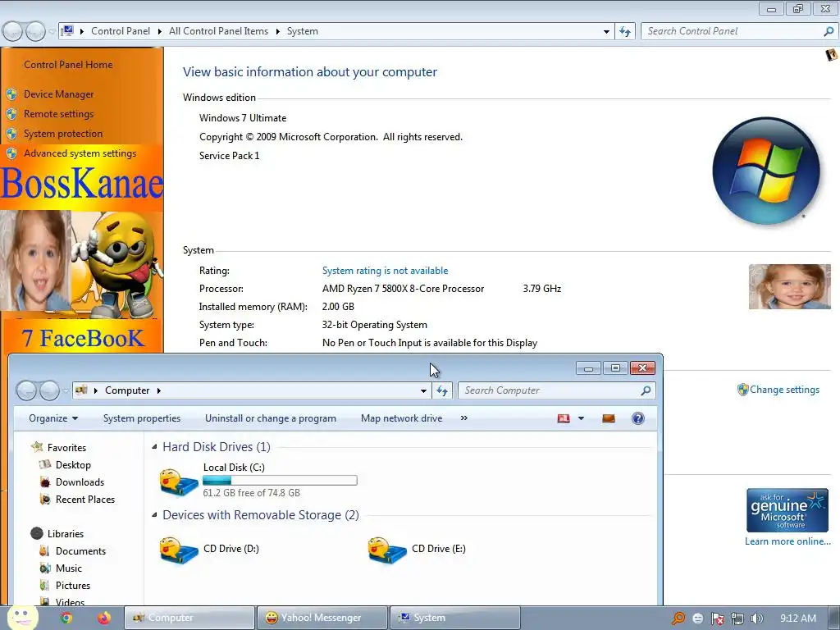The width and height of the screenshot is (840, 630).
Task: Select Favorites in navigation pane
Action: (x=66, y=447)
